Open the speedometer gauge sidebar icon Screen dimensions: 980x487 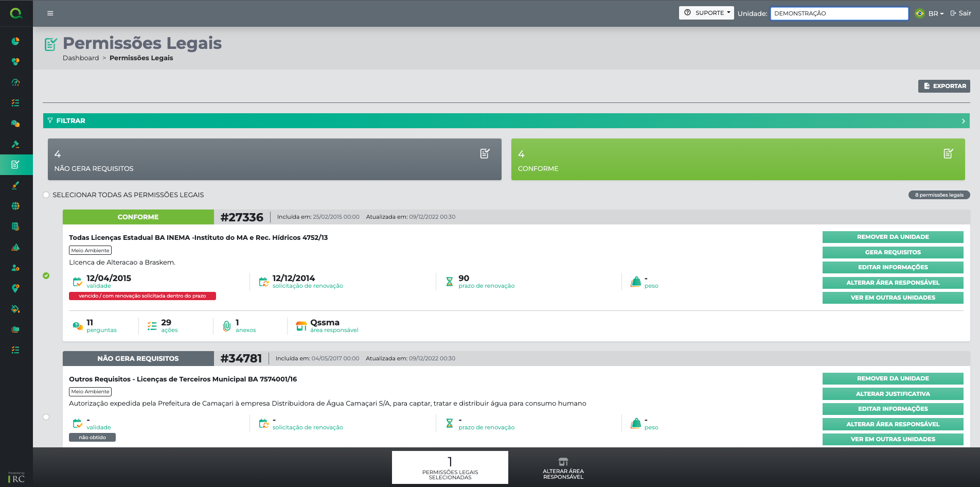coord(15,82)
